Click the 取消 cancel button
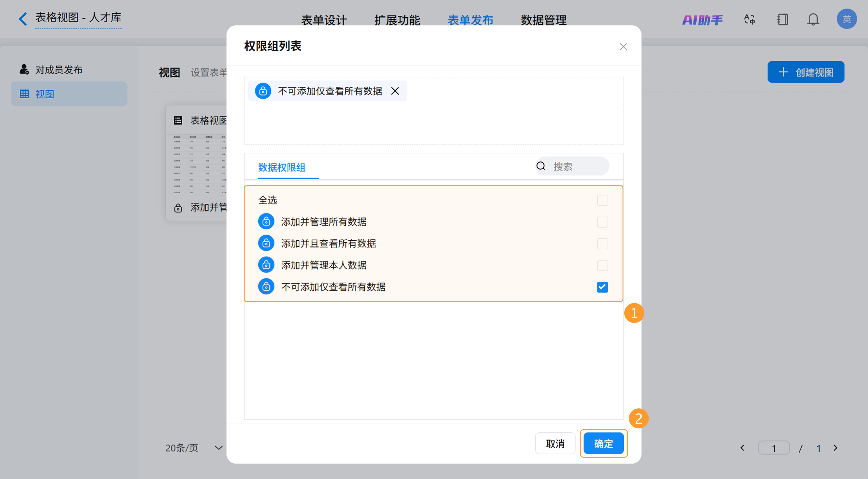 pyautogui.click(x=555, y=443)
